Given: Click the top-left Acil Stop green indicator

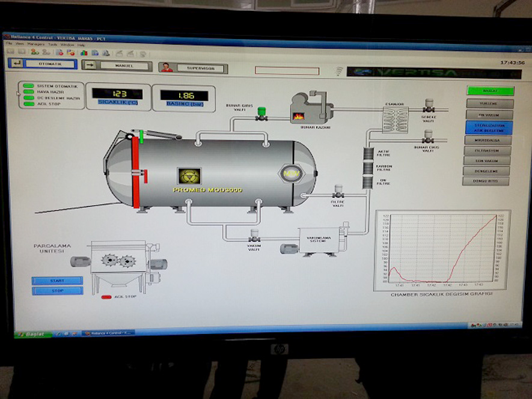Looking at the screenshot, I should tap(29, 104).
